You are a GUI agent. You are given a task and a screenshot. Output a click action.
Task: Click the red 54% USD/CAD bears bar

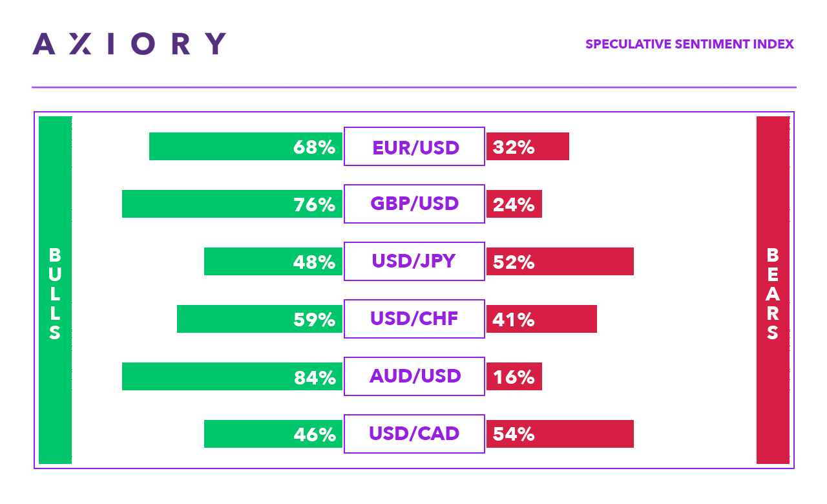[x=560, y=434]
